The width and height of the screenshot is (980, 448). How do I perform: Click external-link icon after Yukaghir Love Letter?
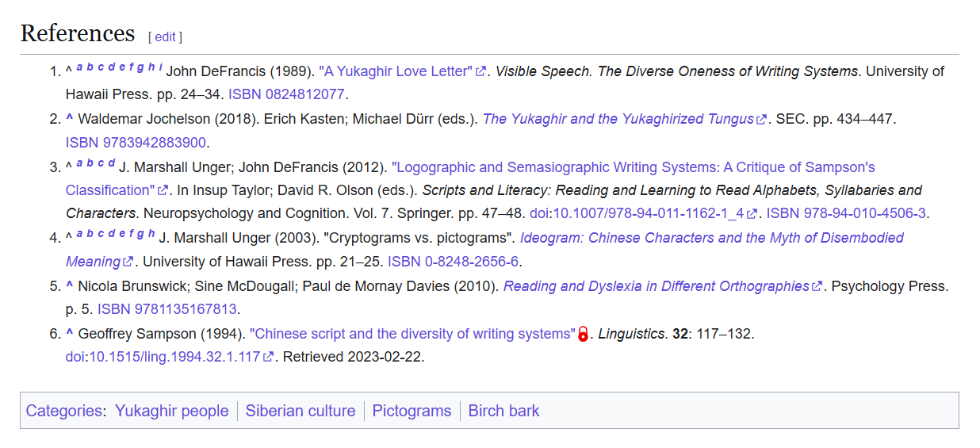coord(480,71)
